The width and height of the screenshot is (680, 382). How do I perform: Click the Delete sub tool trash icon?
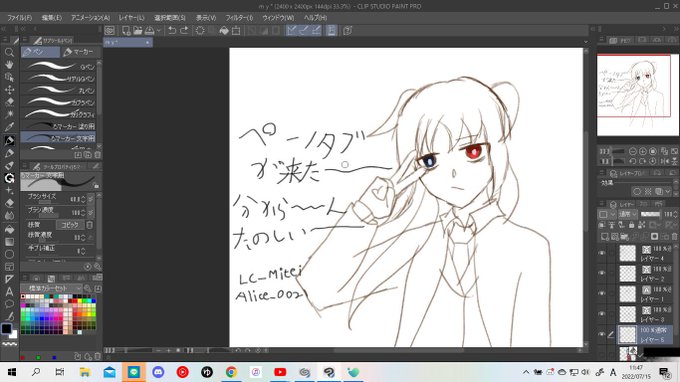tap(98, 155)
